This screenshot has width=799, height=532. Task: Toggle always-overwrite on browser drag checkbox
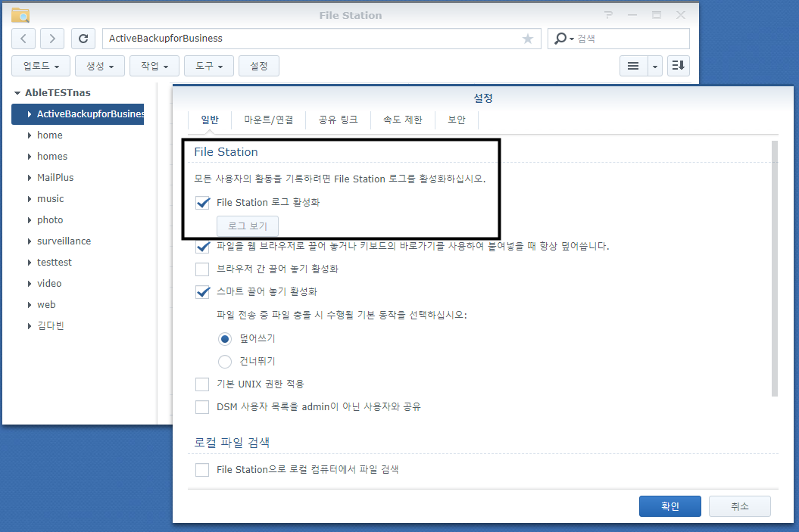click(x=202, y=247)
